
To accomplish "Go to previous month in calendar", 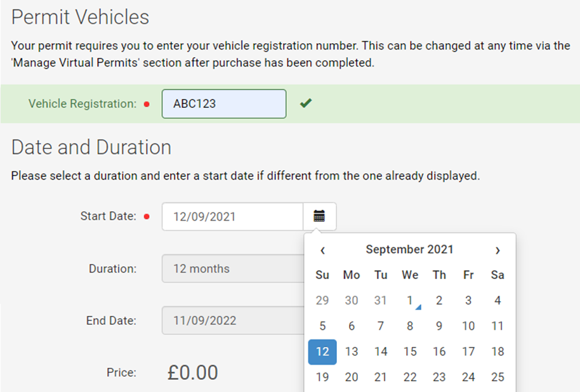I will pyautogui.click(x=322, y=251).
